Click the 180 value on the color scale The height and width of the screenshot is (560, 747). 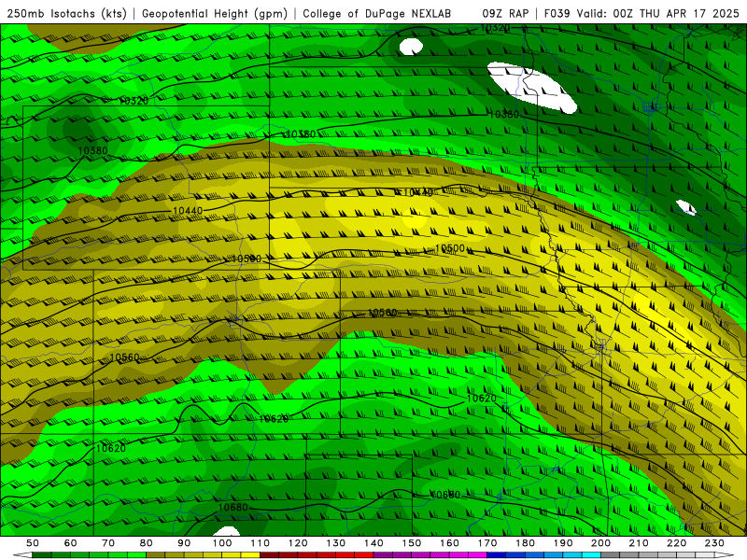pos(525,543)
